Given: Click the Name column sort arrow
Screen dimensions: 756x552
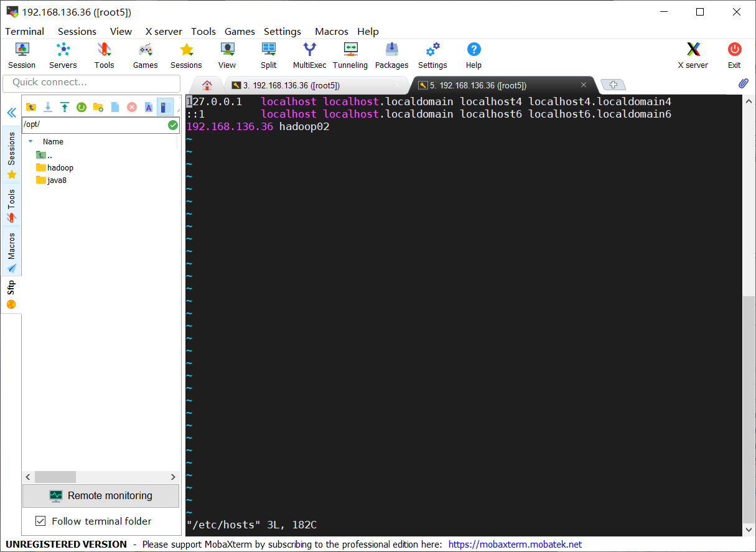Looking at the screenshot, I should [x=30, y=141].
